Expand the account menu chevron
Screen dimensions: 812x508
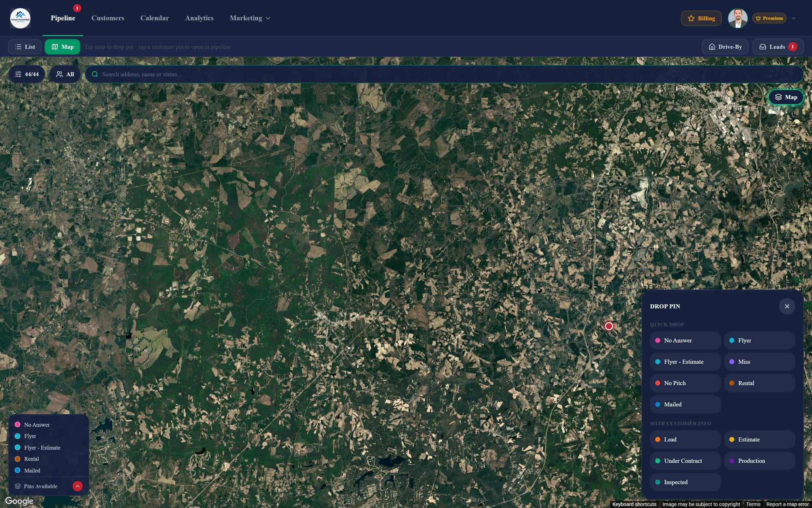[x=794, y=18]
